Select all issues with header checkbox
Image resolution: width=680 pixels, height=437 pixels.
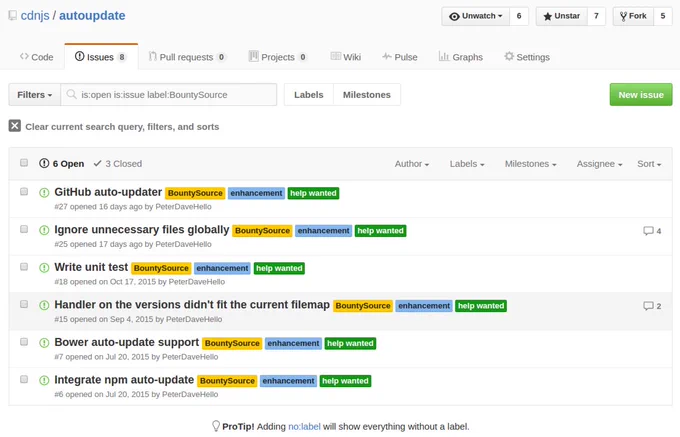[x=24, y=163]
